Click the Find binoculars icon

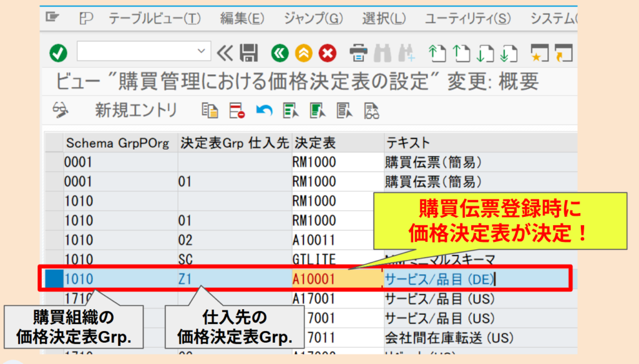tap(383, 54)
